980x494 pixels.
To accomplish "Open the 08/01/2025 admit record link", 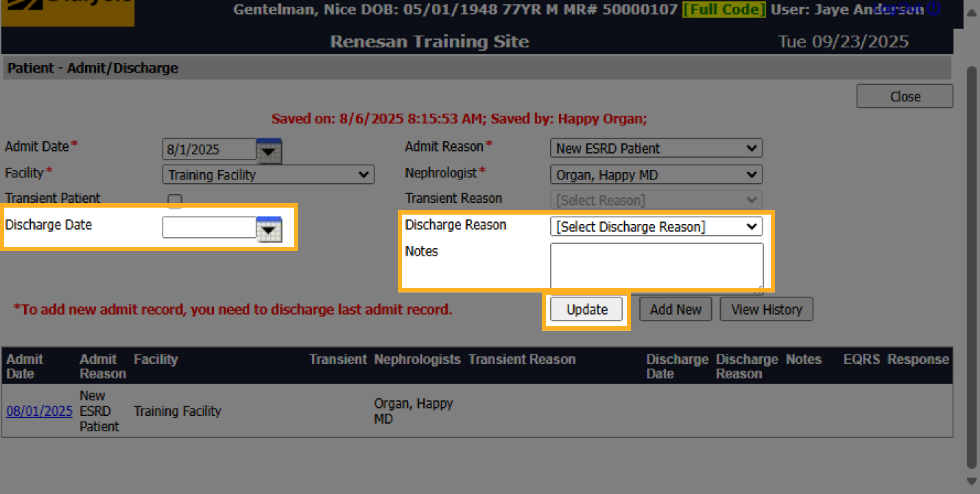I will [x=39, y=411].
